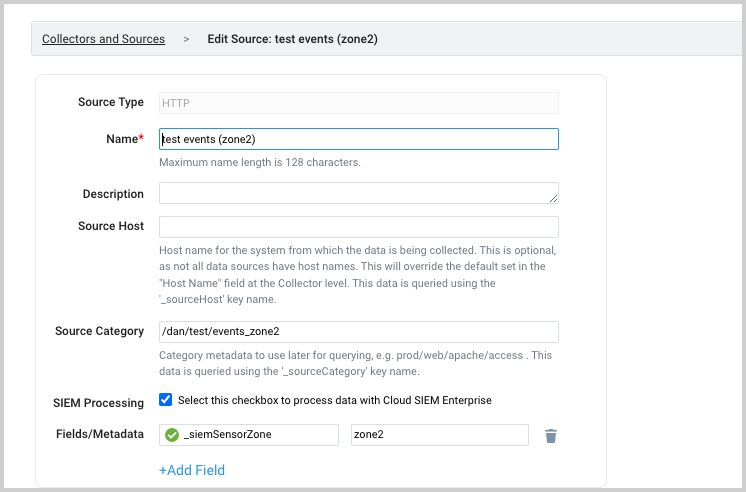Edit the Source Category field
The height and width of the screenshot is (492, 746).
click(x=358, y=332)
